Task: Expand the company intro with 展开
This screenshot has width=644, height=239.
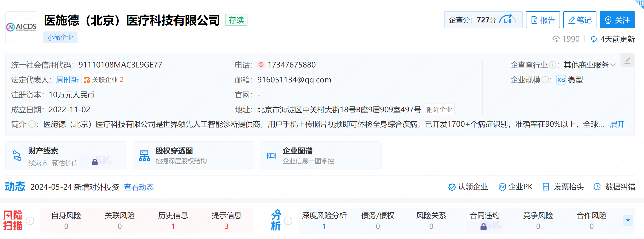Action: pos(617,124)
